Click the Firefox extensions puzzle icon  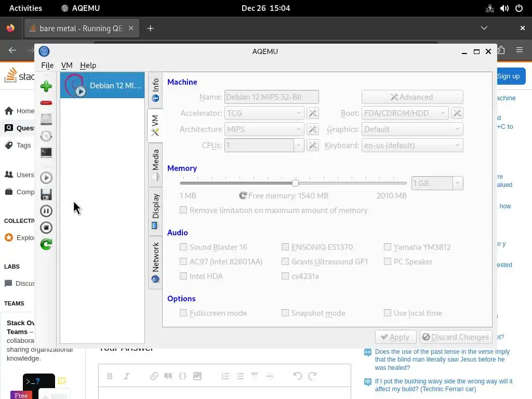pyautogui.click(x=501, y=50)
